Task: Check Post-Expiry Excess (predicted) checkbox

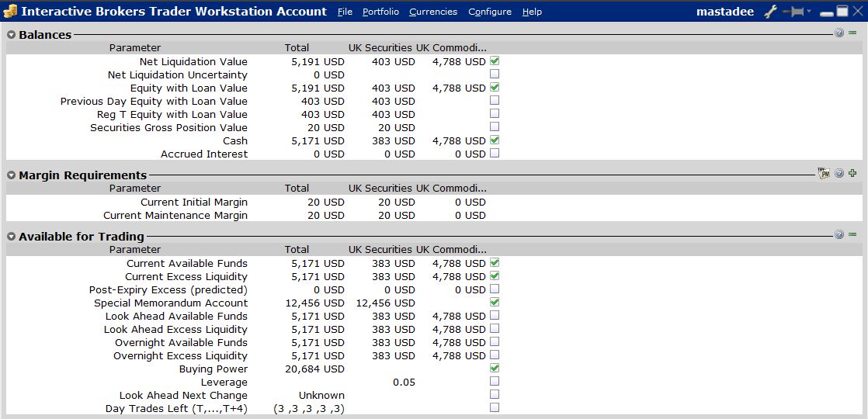Action: [x=495, y=289]
